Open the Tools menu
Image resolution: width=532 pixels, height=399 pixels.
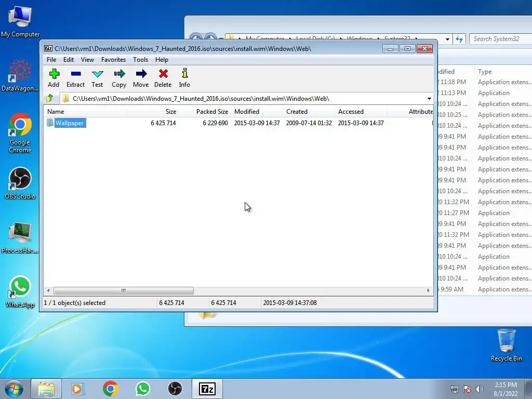tap(140, 60)
